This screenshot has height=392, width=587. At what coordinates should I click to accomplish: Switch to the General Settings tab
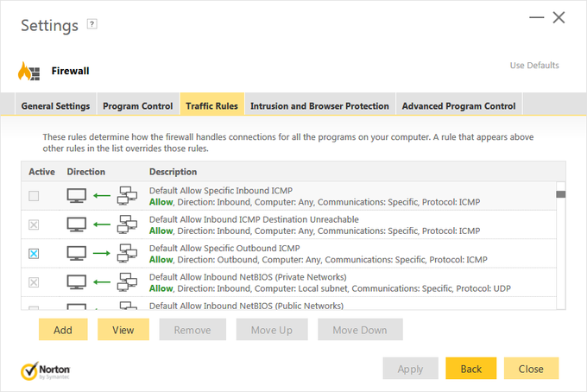click(x=55, y=106)
